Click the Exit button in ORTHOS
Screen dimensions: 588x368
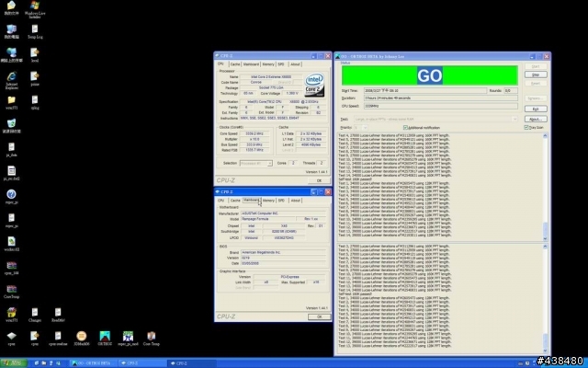(x=536, y=109)
